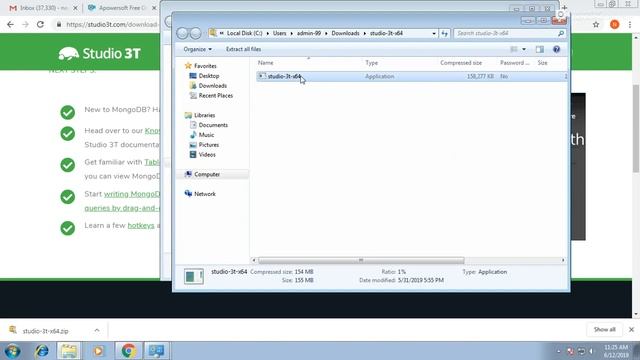Click the search magnifier icon
Viewport: 640px width, 360px height.
[x=561, y=33]
